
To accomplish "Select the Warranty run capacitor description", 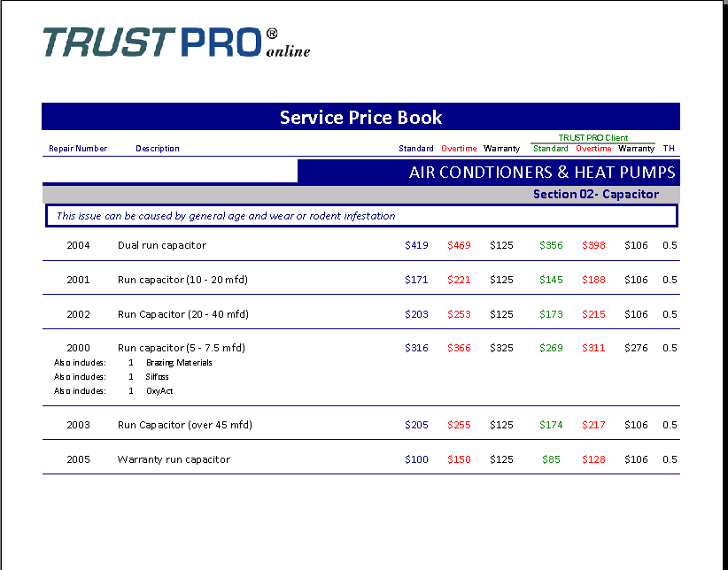I will (174, 459).
